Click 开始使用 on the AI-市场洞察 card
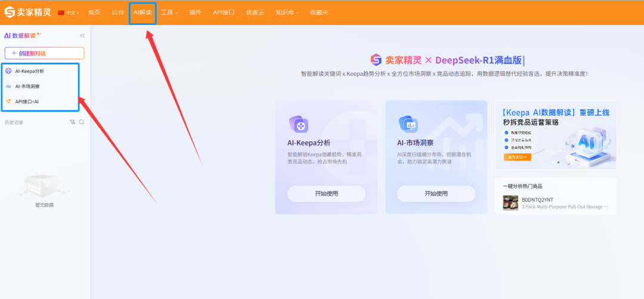This screenshot has width=644, height=299. pos(436,194)
